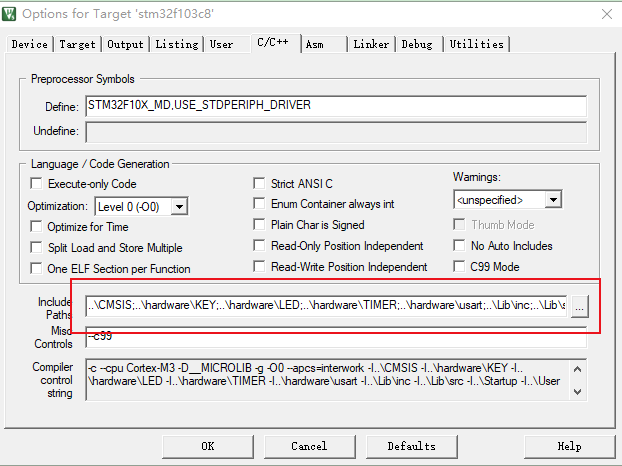Enable Strict ANSI C checkbox
The height and width of the screenshot is (466, 622).
(x=259, y=184)
